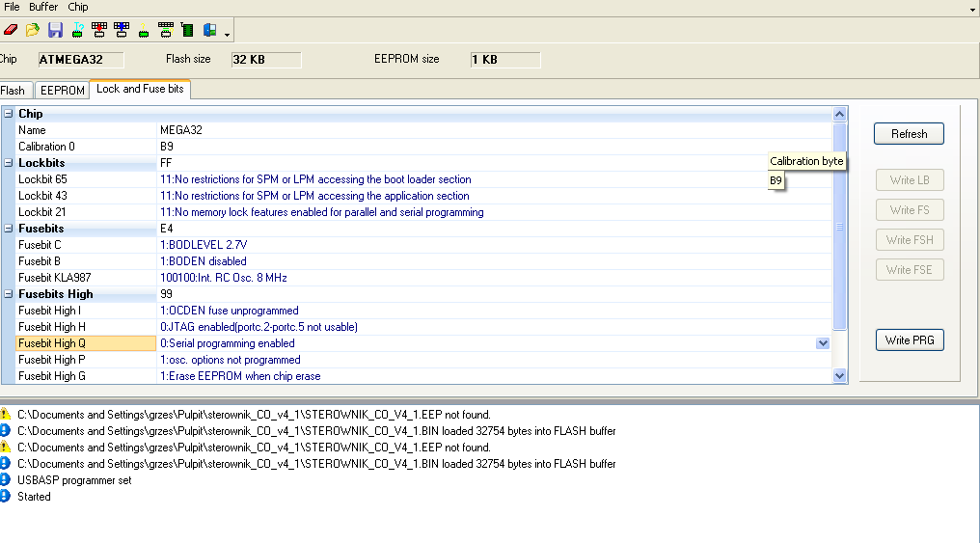Click the red eraser icon in toolbar
This screenshot has width=980, height=543.
point(11,30)
